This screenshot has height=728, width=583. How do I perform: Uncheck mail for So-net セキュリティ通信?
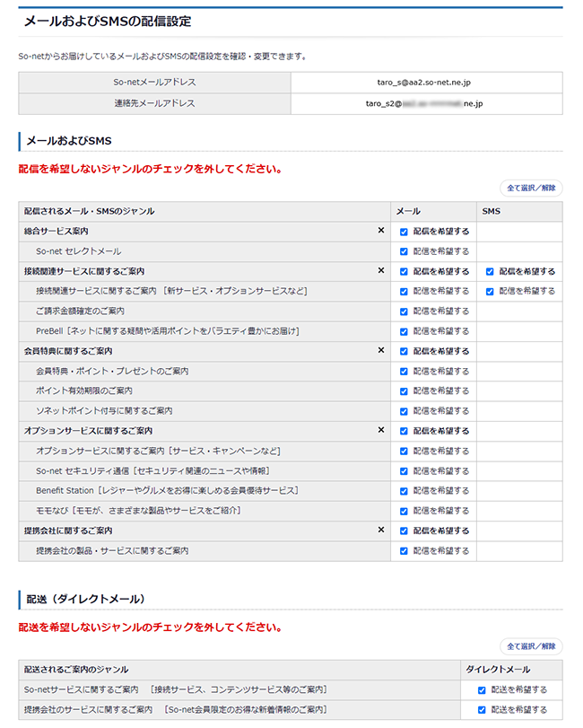tap(404, 470)
